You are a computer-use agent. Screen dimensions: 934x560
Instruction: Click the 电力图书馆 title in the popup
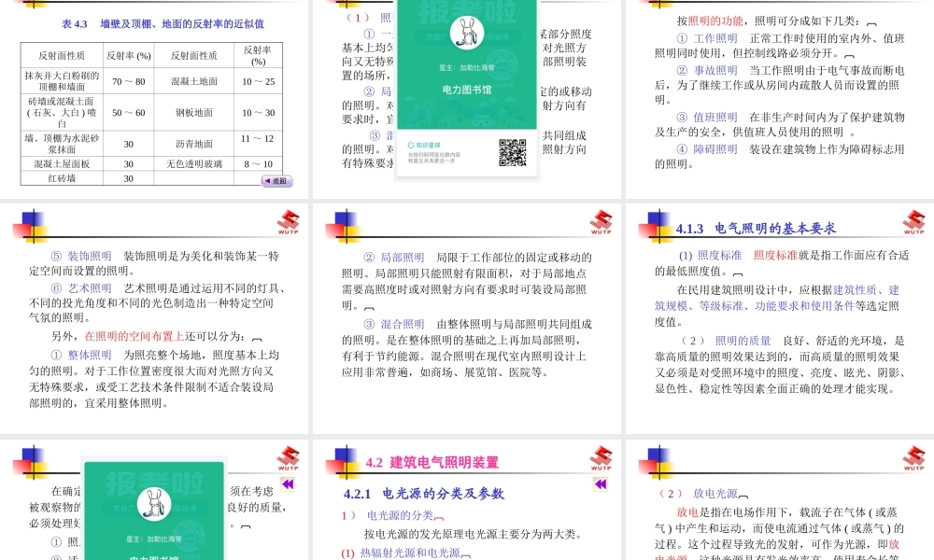coord(467,91)
